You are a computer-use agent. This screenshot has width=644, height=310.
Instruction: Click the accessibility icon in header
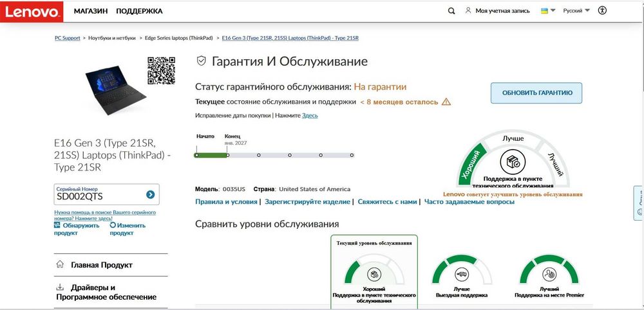[x=602, y=11]
